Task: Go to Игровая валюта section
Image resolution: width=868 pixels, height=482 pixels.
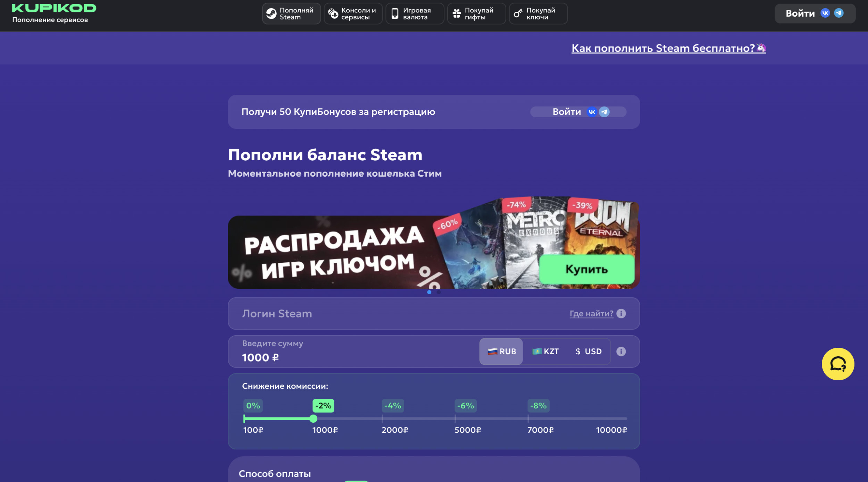Action: [415, 14]
